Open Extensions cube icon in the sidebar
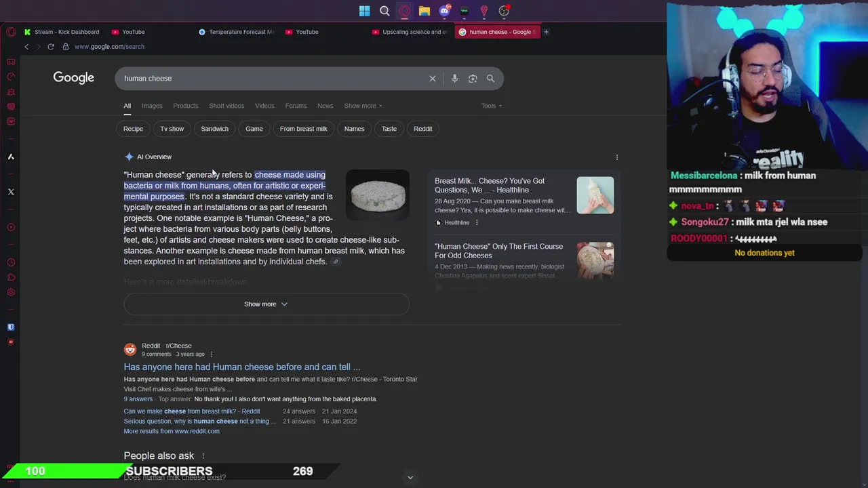This screenshot has width=868, height=488. coord(11,277)
